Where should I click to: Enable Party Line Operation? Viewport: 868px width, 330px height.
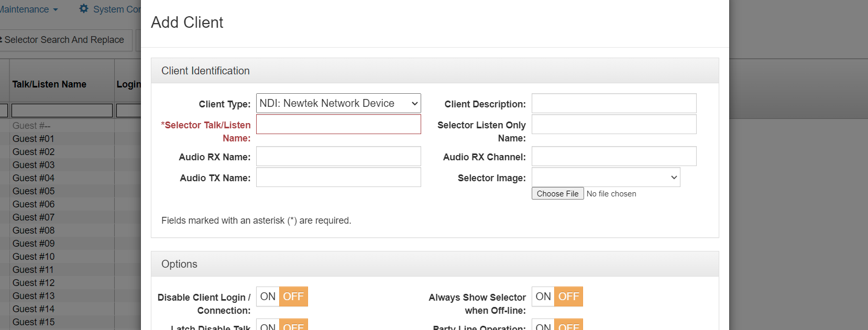[543, 326]
